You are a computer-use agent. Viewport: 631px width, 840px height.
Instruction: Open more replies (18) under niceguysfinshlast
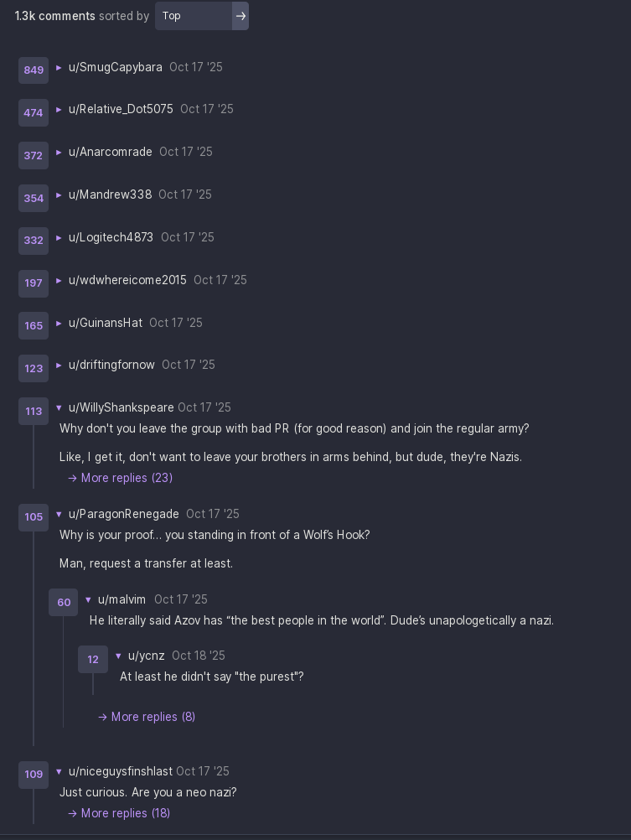[x=119, y=813]
